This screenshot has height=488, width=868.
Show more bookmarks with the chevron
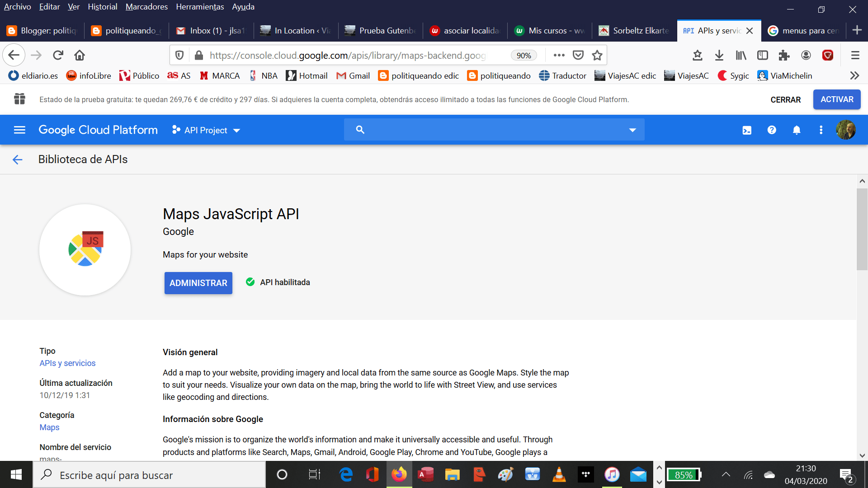click(x=854, y=75)
